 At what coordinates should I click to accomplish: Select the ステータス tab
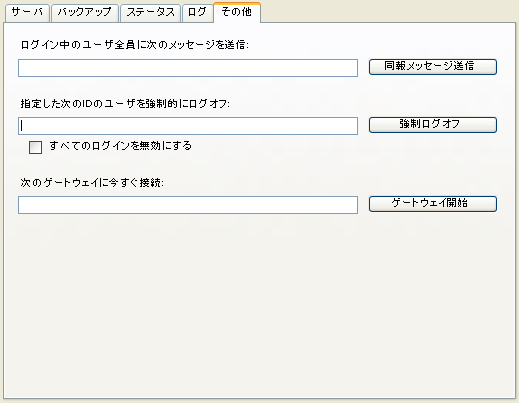pos(150,13)
